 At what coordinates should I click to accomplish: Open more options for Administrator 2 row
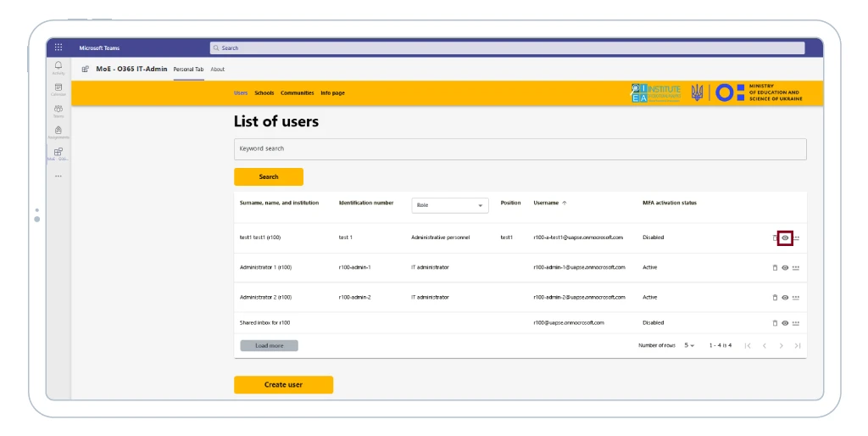(x=795, y=298)
